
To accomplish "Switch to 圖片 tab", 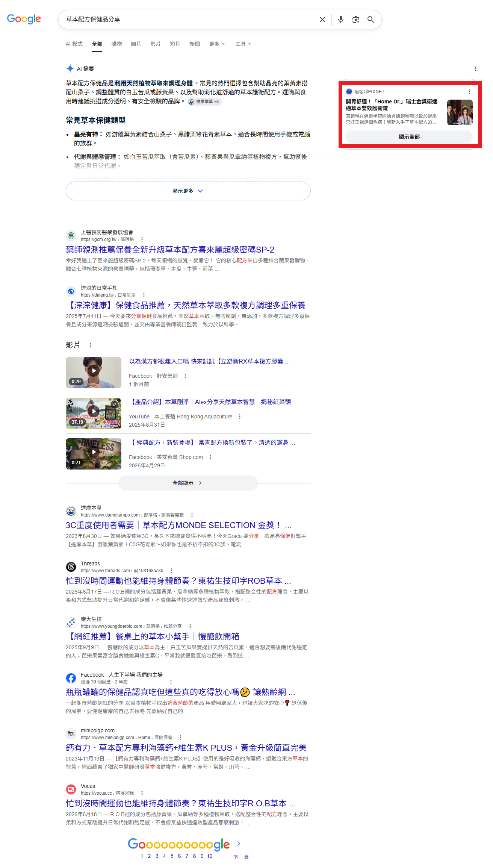I will pyautogui.click(x=136, y=44).
